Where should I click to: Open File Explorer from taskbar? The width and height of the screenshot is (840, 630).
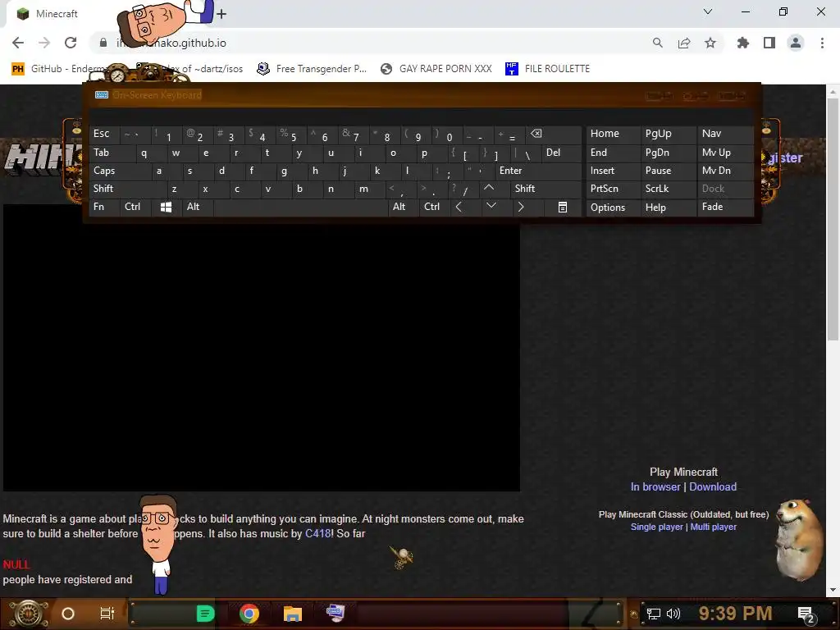(x=293, y=614)
